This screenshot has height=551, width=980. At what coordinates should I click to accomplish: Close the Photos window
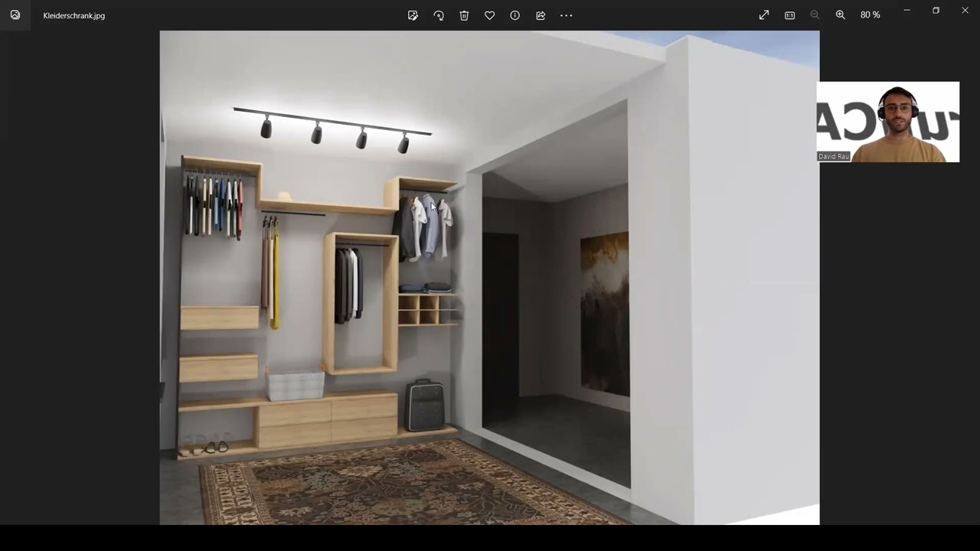pos(965,11)
